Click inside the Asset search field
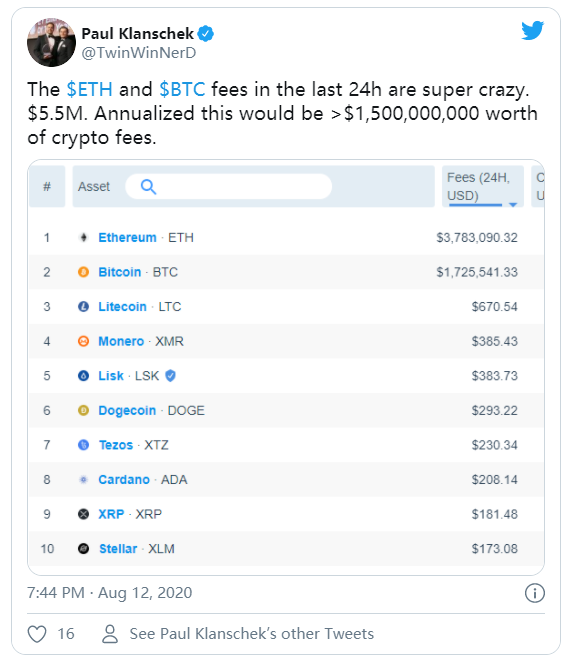 229,186
